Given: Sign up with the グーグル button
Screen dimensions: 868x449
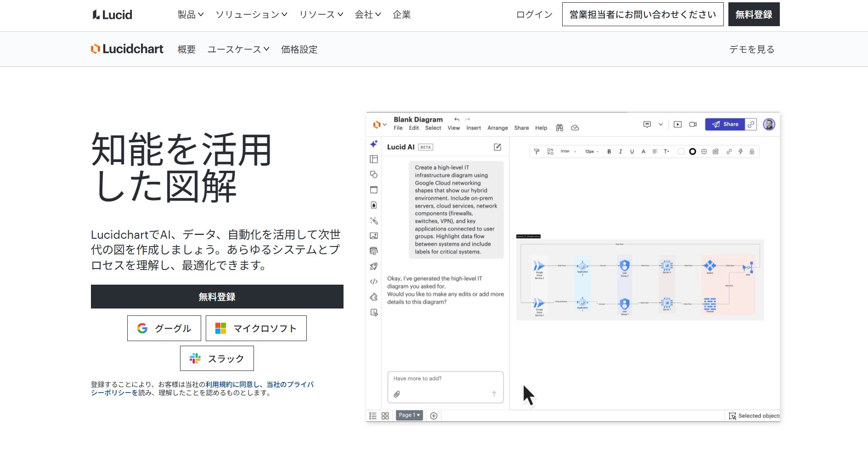Looking at the screenshot, I should pos(164,328).
